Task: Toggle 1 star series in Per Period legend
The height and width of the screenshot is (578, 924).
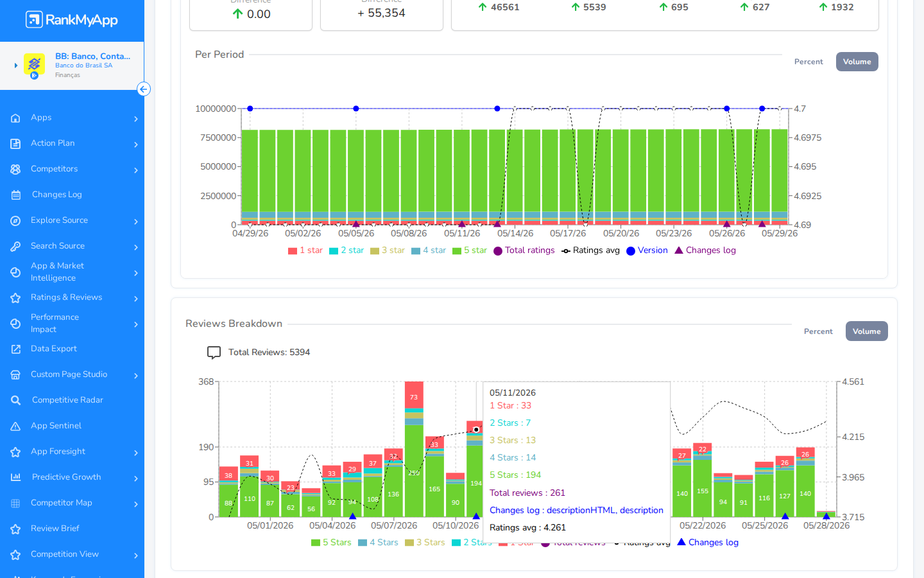Action: coord(305,250)
